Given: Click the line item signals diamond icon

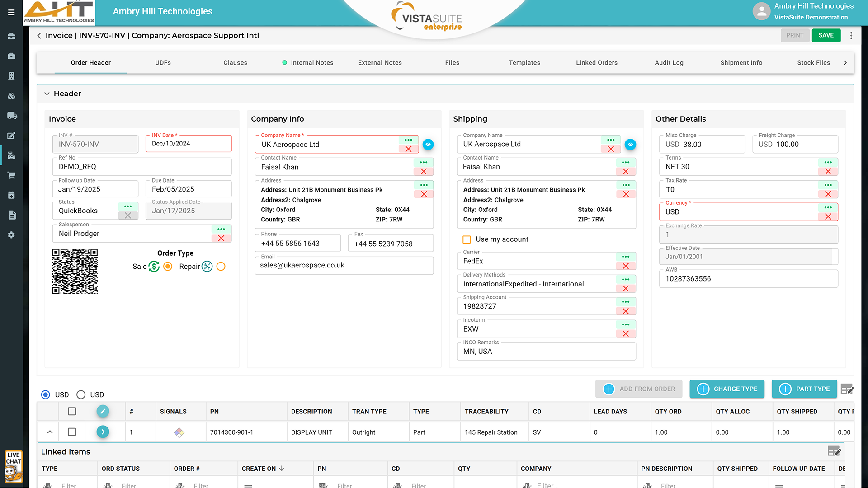Looking at the screenshot, I should tap(179, 432).
